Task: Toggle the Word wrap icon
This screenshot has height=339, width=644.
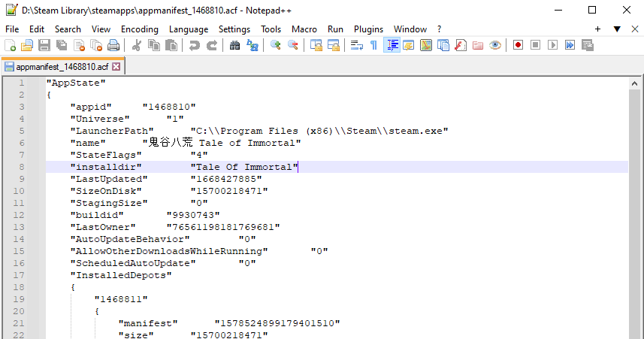Action: click(356, 45)
